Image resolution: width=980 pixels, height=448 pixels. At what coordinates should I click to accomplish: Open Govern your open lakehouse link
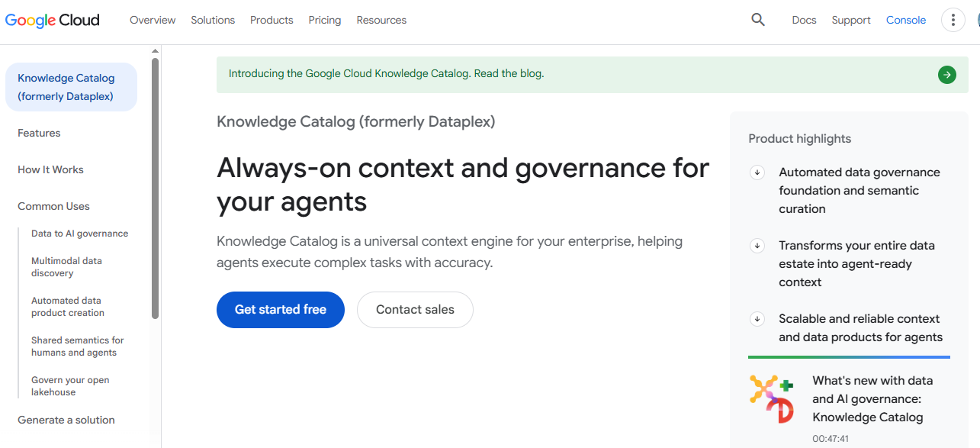tap(70, 386)
